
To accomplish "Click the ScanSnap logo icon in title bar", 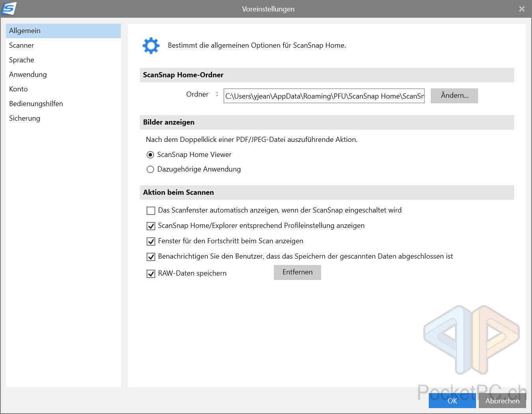I will point(9,8).
